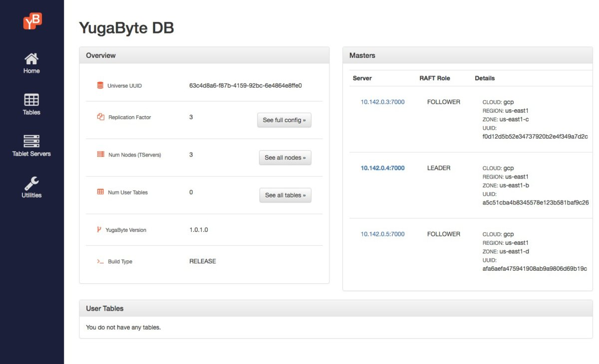Click the User Tables panel header
Image resolution: width=599 pixels, height=364 pixels.
[x=336, y=308]
